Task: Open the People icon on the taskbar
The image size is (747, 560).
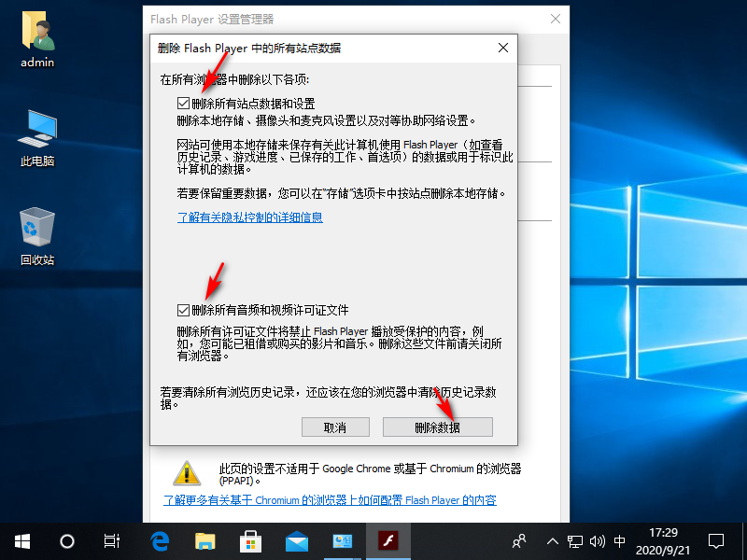Action: pyautogui.click(x=518, y=540)
